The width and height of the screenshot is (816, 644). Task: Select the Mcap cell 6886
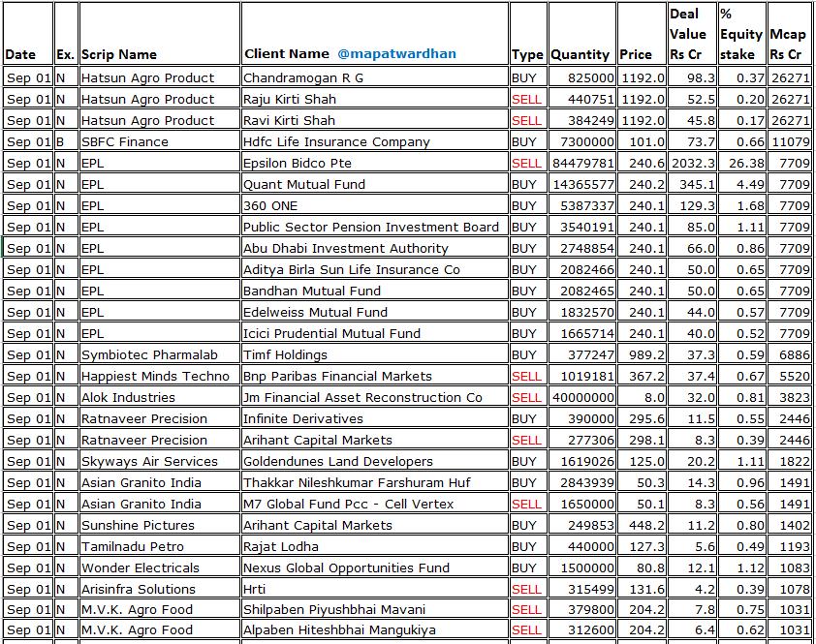(790, 354)
